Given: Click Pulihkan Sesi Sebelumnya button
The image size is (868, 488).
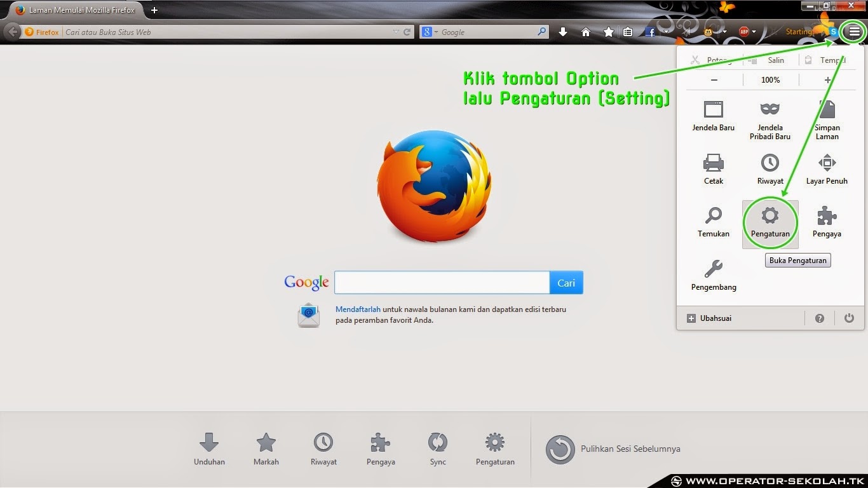Looking at the screenshot, I should 613,449.
